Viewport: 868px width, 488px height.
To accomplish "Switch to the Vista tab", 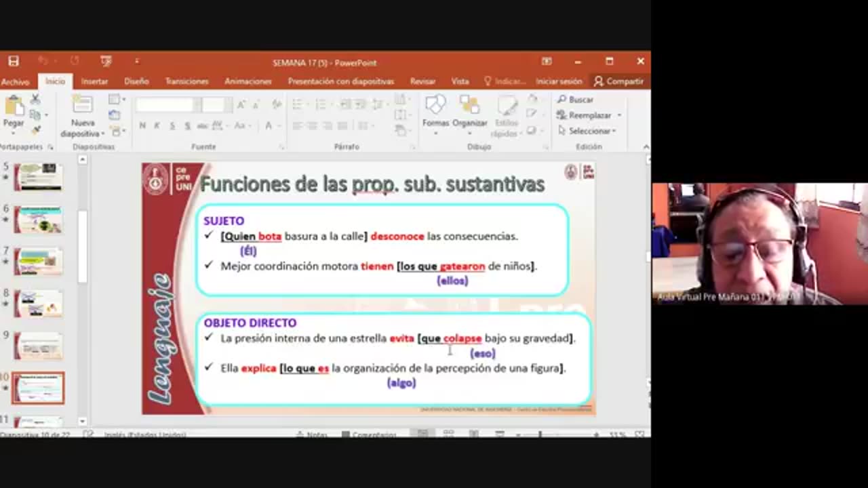I will tap(460, 81).
